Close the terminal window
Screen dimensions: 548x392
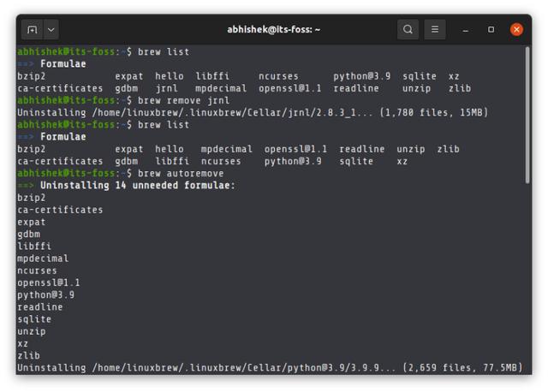tap(516, 29)
